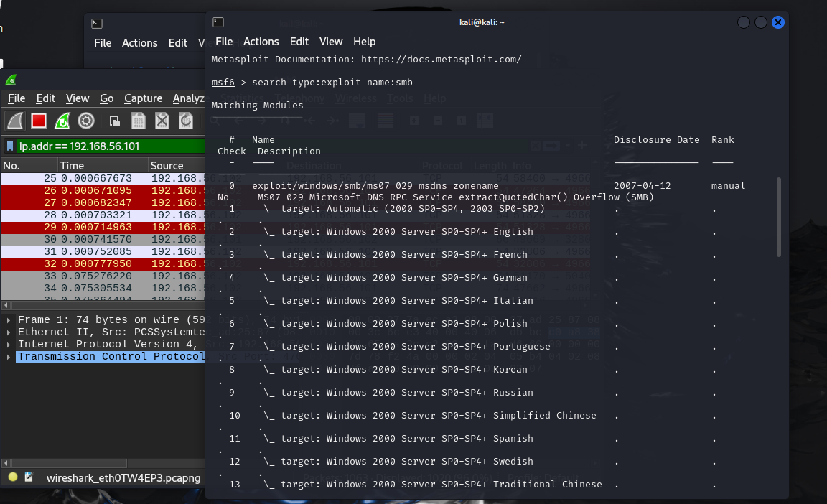This screenshot has width=827, height=504.
Task: Open Wireshark Capture menu
Action: 143,98
